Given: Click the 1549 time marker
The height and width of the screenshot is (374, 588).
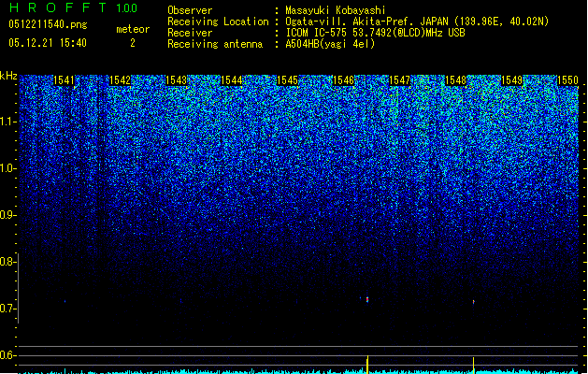Looking at the screenshot, I should tap(511, 80).
